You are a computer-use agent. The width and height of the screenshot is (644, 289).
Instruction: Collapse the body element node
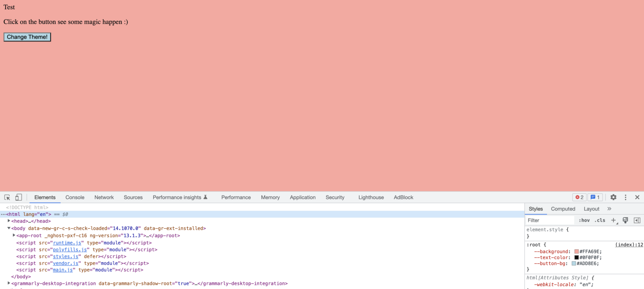click(9, 228)
